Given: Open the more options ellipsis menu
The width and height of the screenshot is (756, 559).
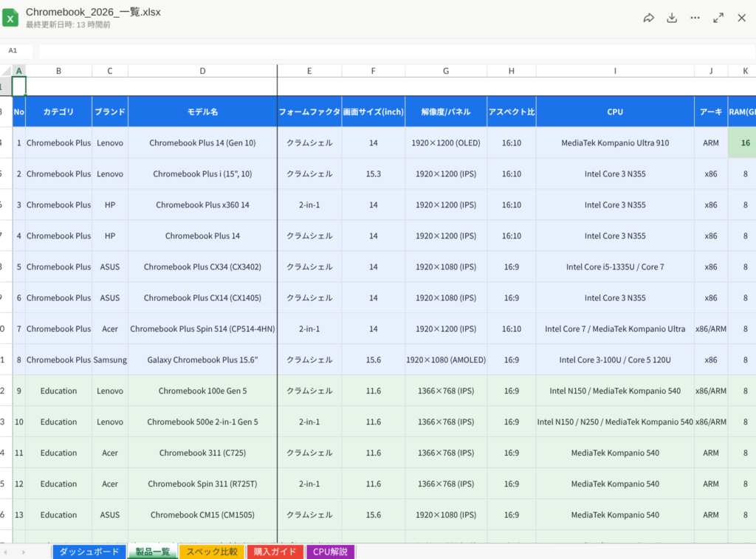Looking at the screenshot, I should 695,18.
